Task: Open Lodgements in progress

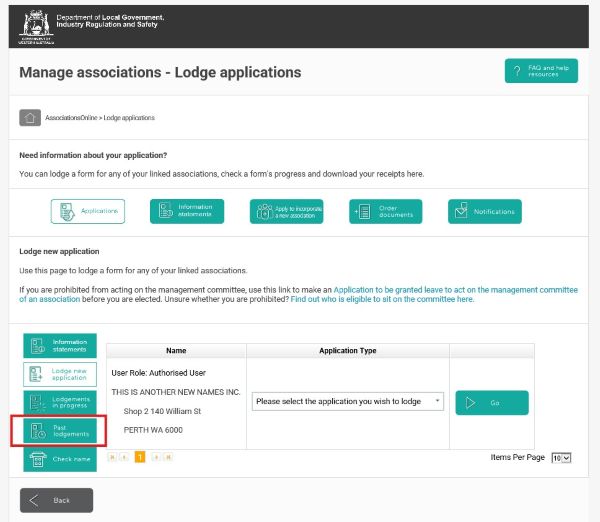Action: coord(60,402)
